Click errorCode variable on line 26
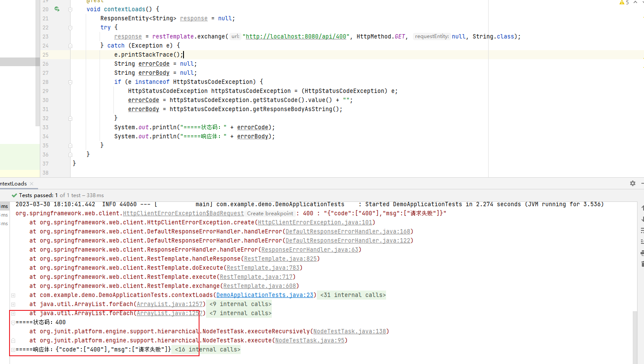 click(x=154, y=64)
